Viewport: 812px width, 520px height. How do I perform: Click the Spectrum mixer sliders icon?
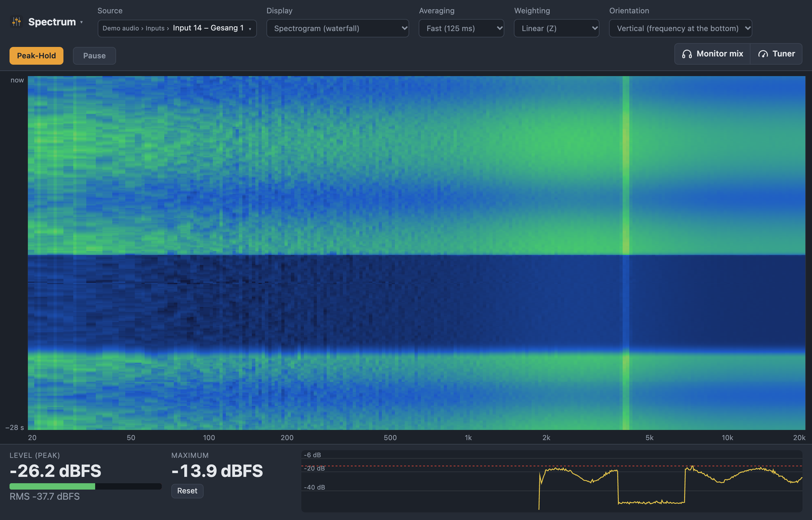point(17,22)
